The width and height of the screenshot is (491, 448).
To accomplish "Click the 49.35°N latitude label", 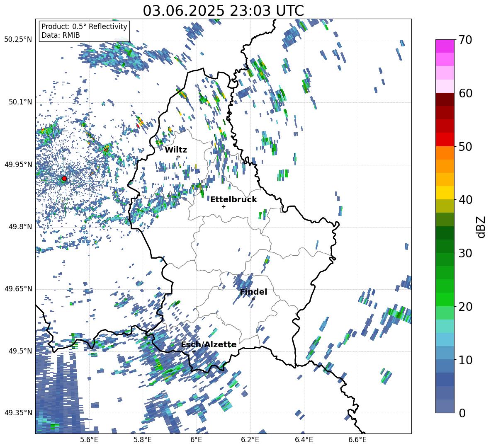I will pyautogui.click(x=18, y=413).
